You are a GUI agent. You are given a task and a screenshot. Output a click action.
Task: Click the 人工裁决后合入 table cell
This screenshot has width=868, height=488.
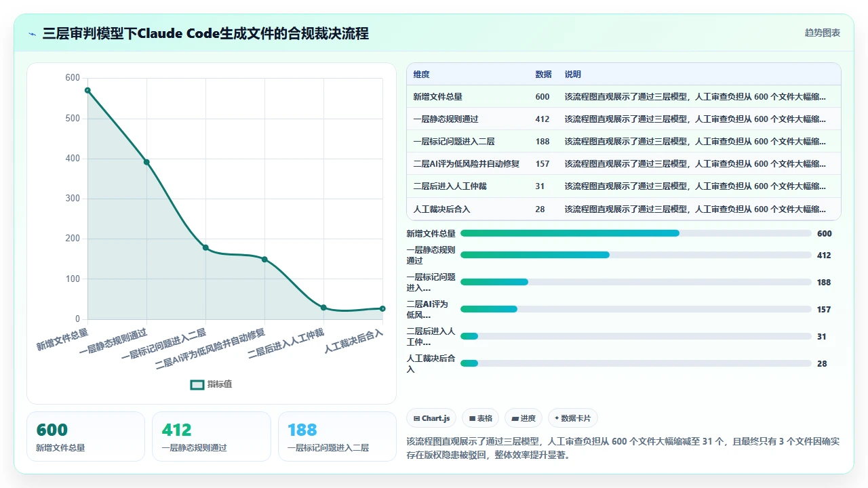pyautogui.click(x=441, y=209)
